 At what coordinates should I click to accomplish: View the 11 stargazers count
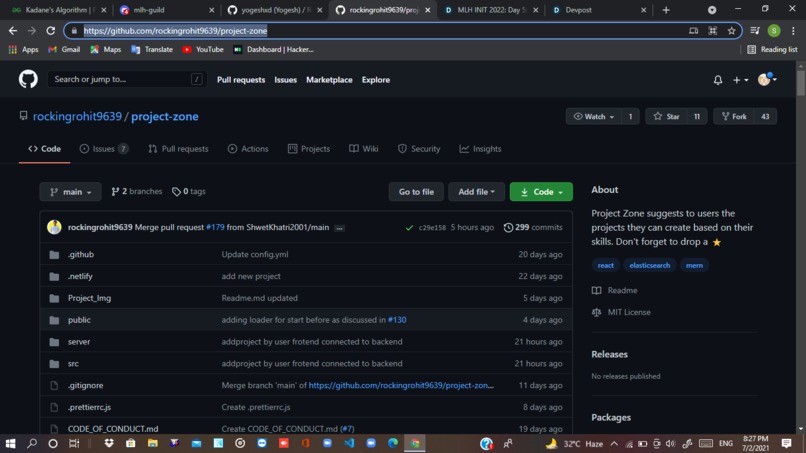(x=697, y=117)
